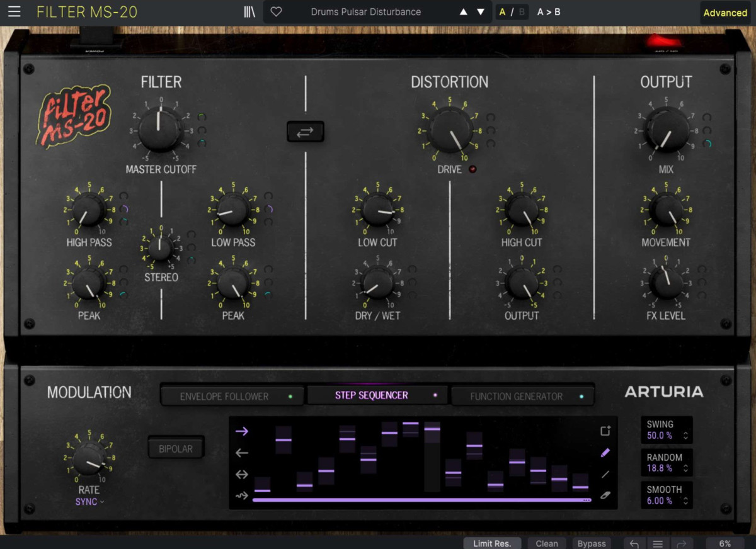The height and width of the screenshot is (549, 756).
Task: Switch to Step Sequencer tab
Action: point(377,395)
